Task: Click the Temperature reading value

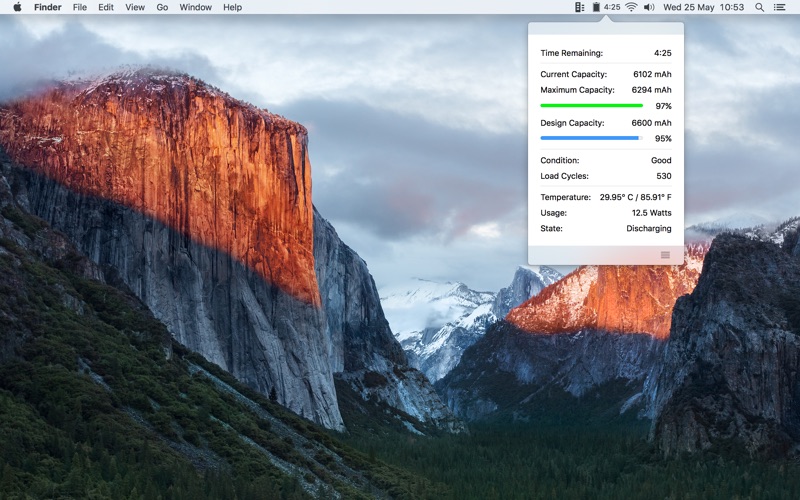Action: point(635,197)
